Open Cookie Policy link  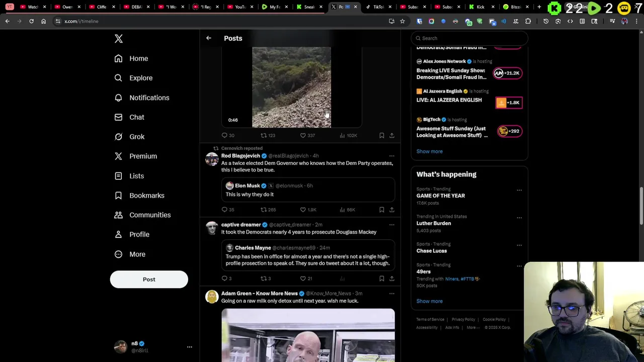coord(494,320)
